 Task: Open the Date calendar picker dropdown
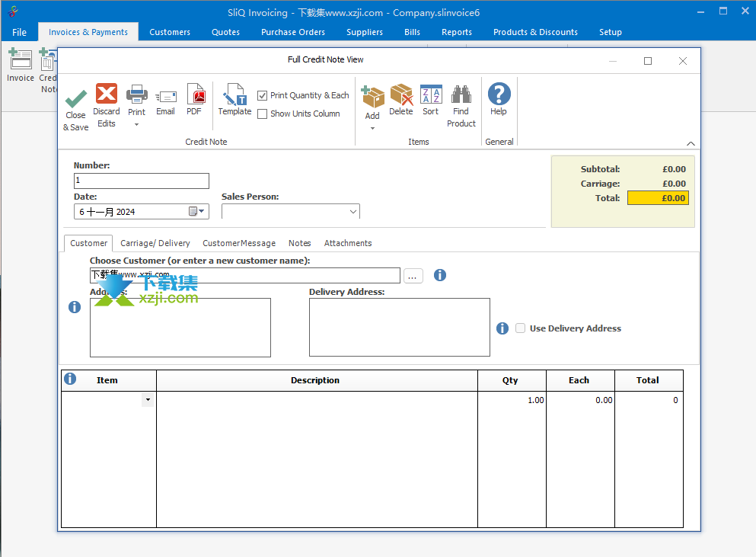(197, 212)
